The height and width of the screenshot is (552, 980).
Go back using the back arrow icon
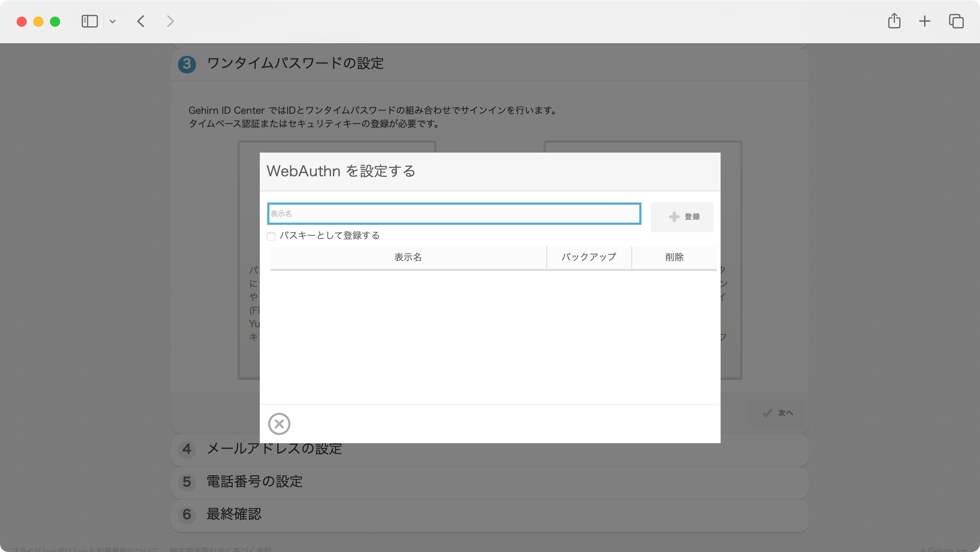[x=141, y=21]
